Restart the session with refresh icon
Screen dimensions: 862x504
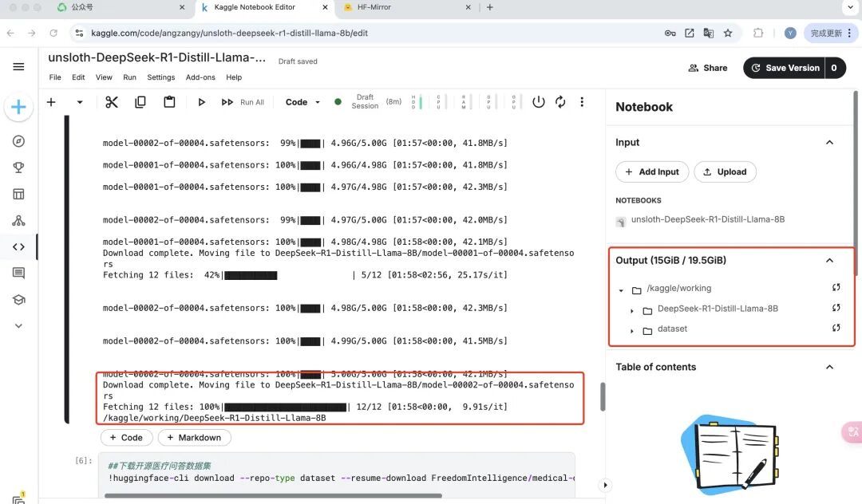[x=560, y=101]
